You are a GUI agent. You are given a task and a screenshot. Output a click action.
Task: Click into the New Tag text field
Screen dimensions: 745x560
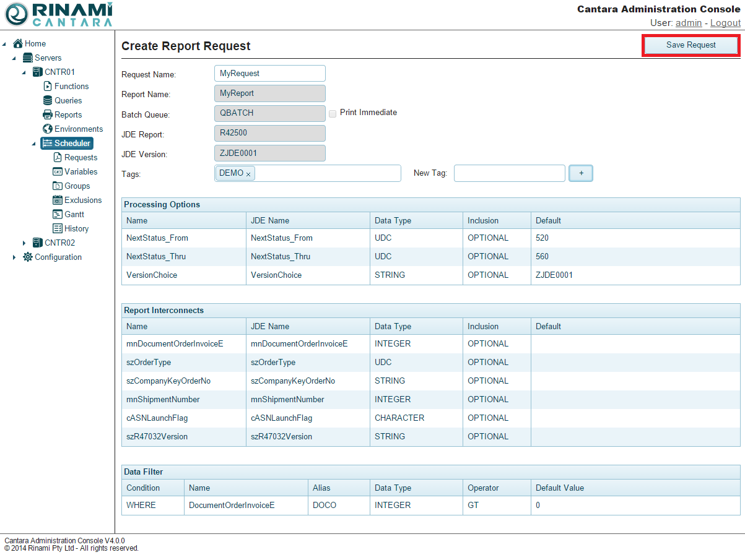[509, 173]
